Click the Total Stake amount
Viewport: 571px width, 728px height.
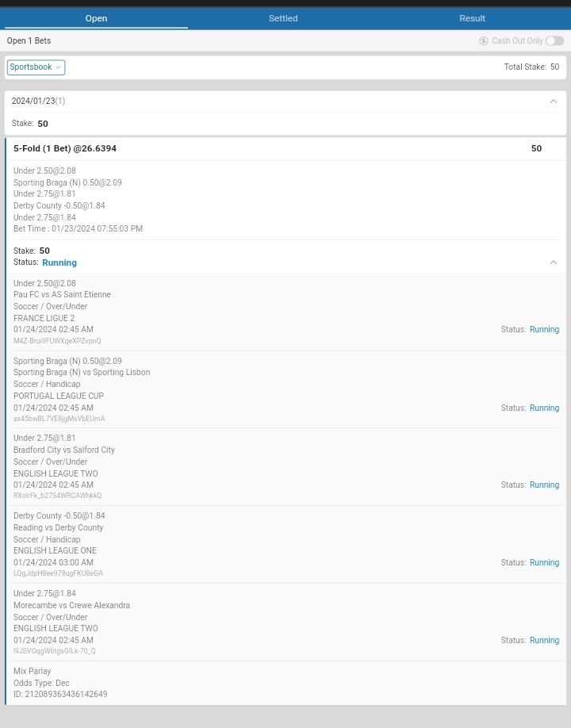[x=554, y=67]
